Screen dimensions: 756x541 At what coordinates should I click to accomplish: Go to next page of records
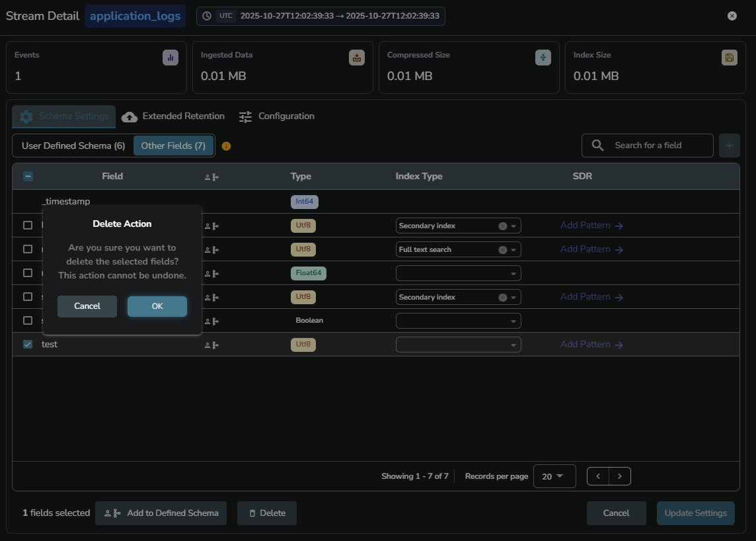pos(620,476)
